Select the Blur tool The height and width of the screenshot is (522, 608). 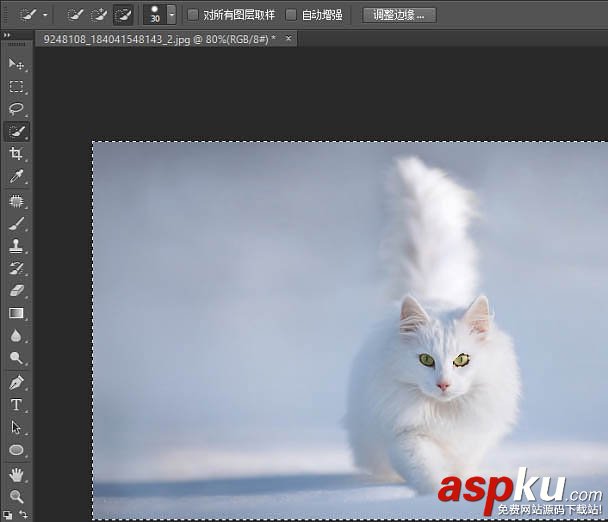pos(16,335)
